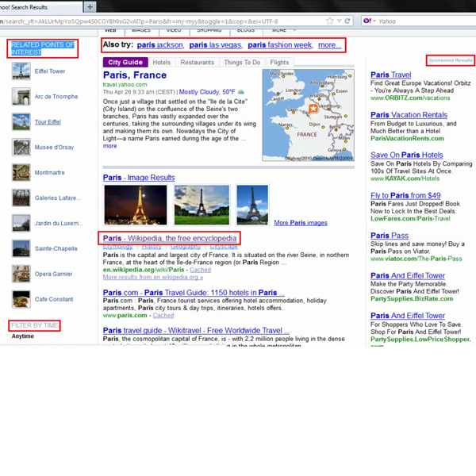Switch to the Restaurants tab

point(198,62)
